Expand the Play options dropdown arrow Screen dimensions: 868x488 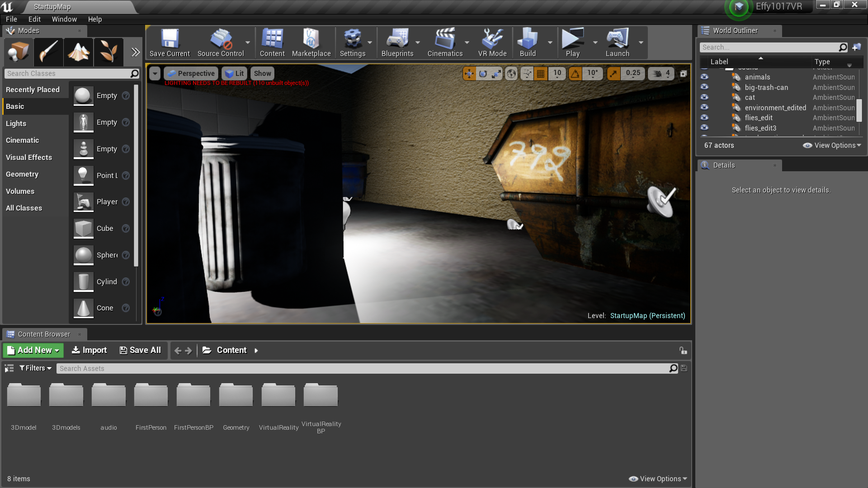[x=595, y=42]
